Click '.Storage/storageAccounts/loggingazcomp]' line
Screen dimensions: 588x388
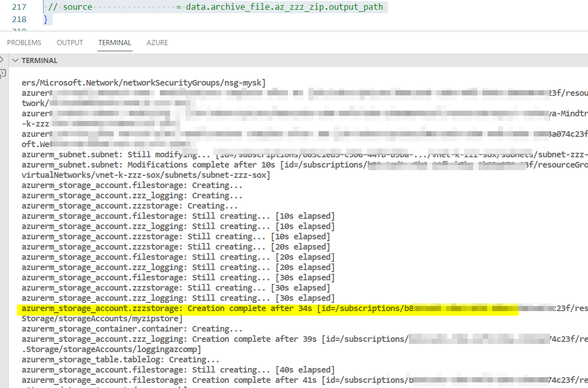tap(111, 350)
